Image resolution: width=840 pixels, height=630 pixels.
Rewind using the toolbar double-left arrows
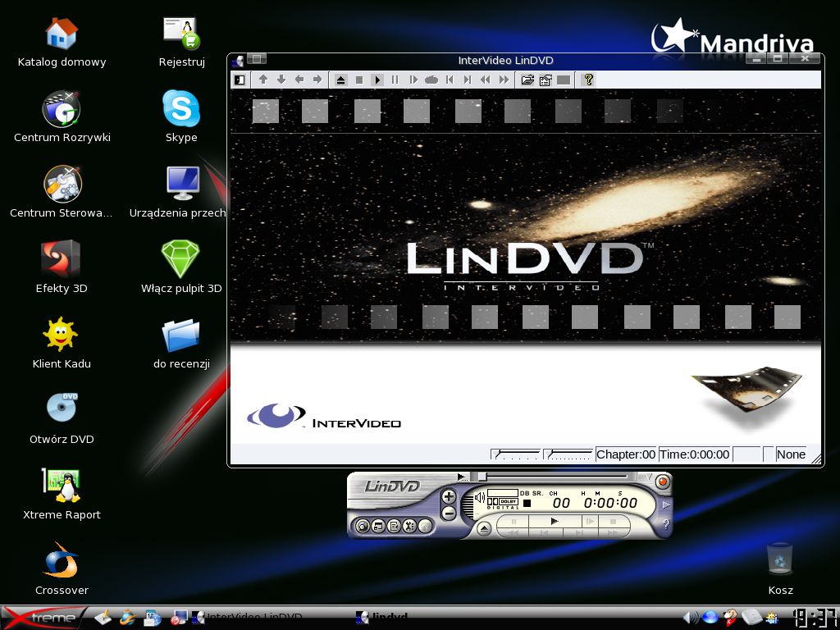point(486,80)
